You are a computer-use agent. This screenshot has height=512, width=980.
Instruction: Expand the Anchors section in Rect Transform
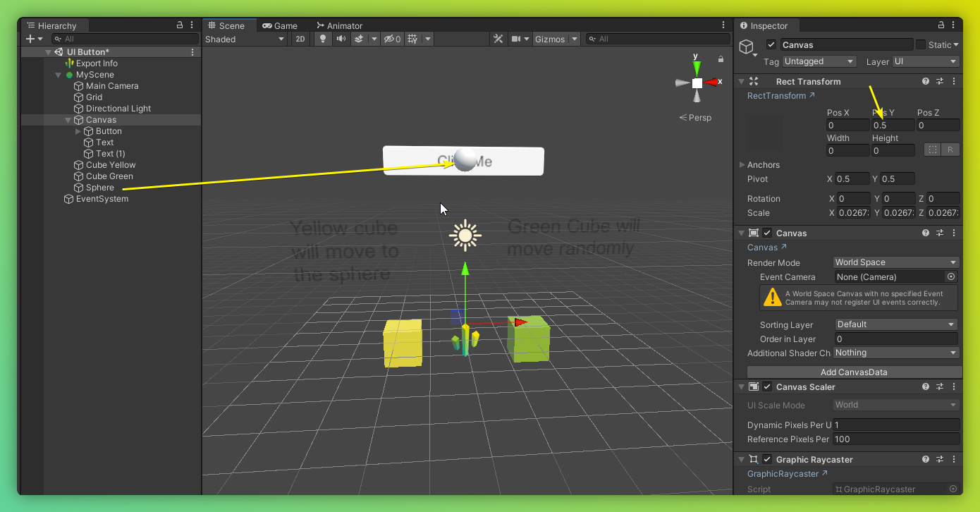742,164
